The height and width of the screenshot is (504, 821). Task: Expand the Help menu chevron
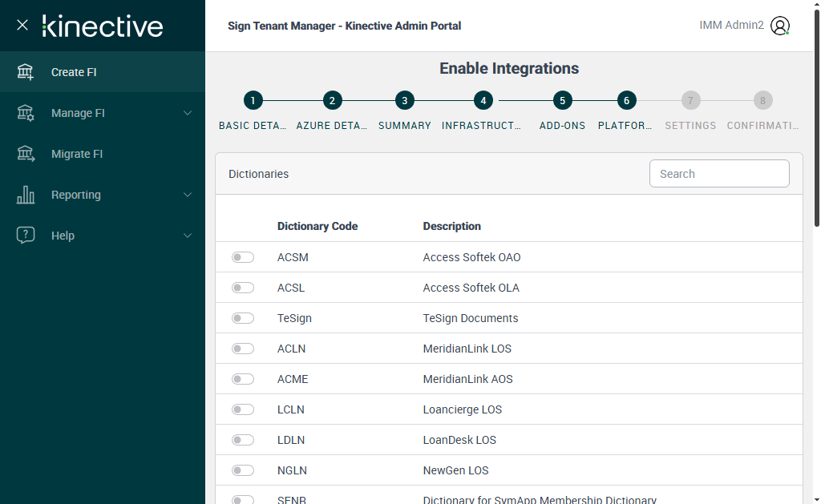pos(188,236)
